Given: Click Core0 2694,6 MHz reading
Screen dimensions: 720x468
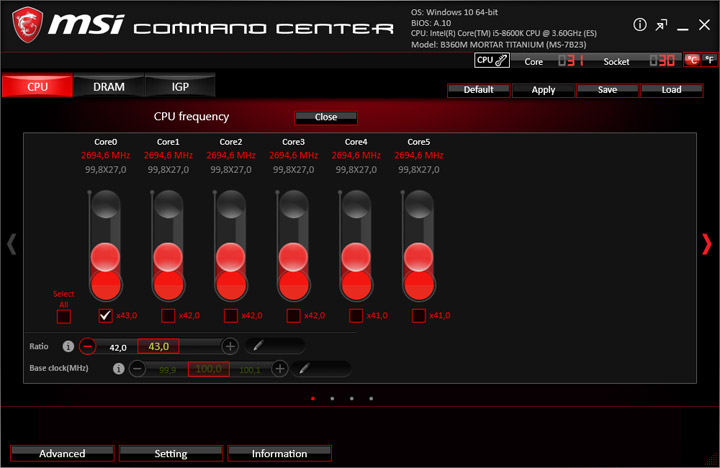Looking at the screenshot, I should [106, 155].
